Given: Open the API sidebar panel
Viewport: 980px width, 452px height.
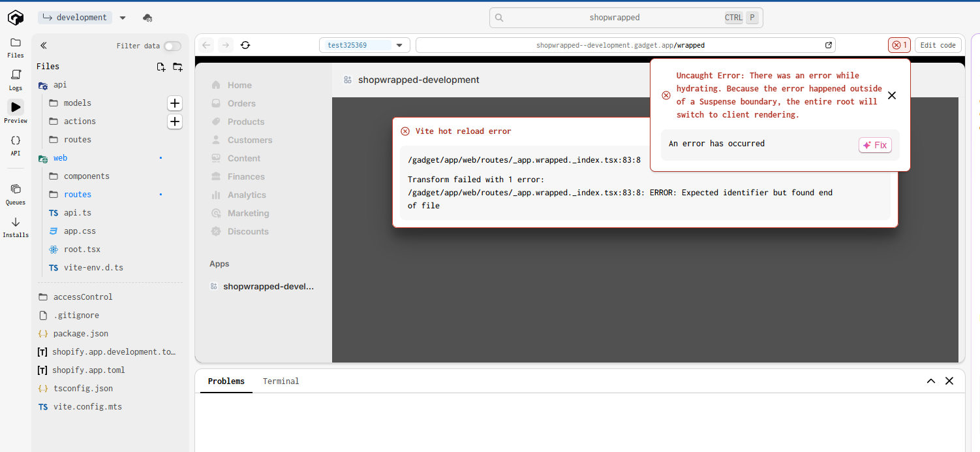Looking at the screenshot, I should pyautogui.click(x=16, y=145).
